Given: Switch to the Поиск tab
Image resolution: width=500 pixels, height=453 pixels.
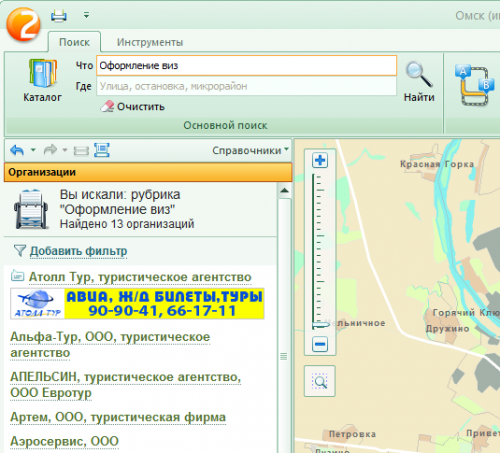Looking at the screenshot, I should point(74,42).
